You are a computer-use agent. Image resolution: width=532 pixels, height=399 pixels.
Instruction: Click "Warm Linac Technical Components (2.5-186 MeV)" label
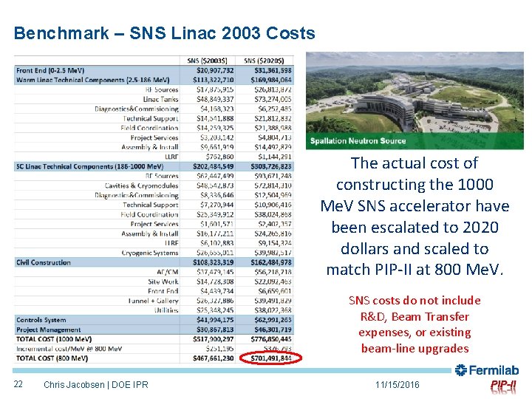(x=92, y=80)
